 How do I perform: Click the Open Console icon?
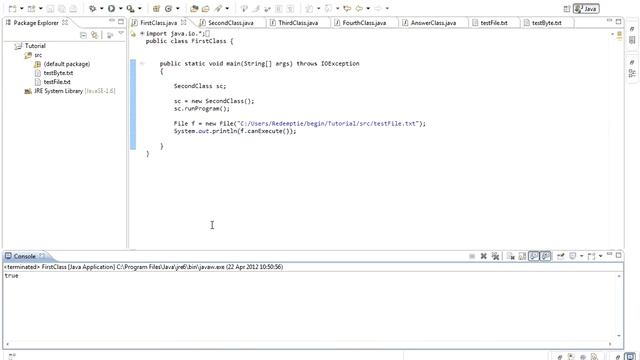click(x=591, y=256)
